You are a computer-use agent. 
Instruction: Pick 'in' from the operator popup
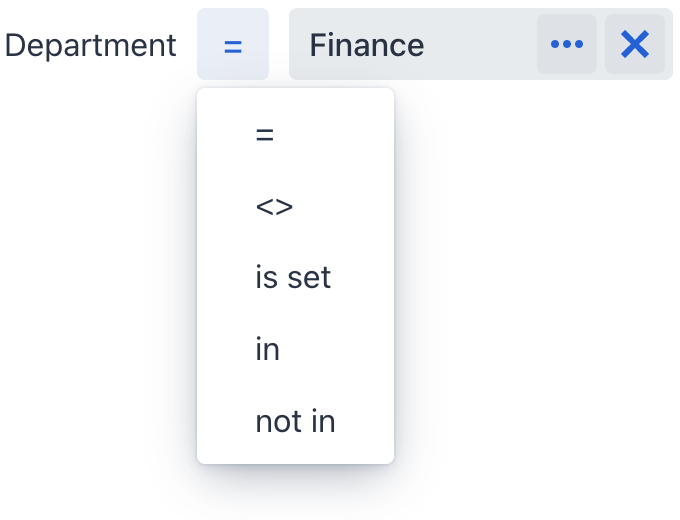(x=267, y=350)
